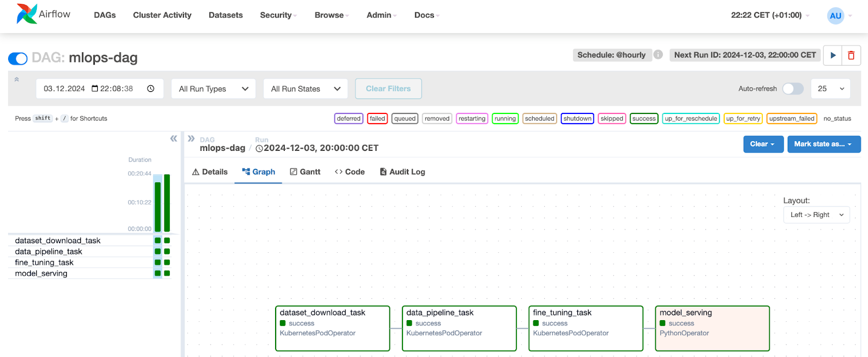Image resolution: width=868 pixels, height=357 pixels.
Task: Filter by the failed state badge
Action: (377, 119)
